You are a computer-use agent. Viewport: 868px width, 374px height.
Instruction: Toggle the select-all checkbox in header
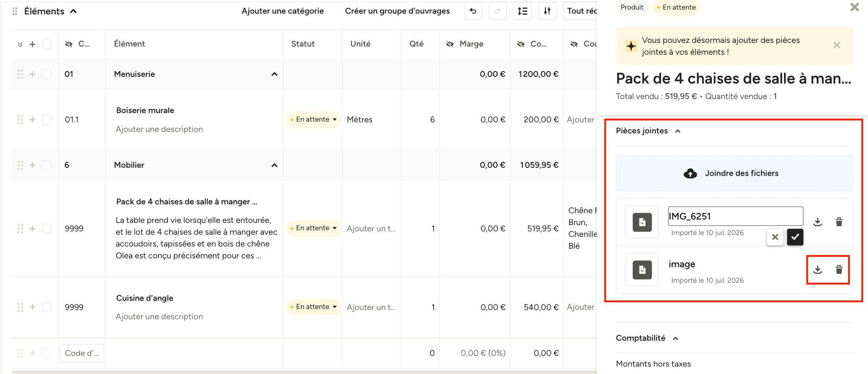pyautogui.click(x=46, y=44)
